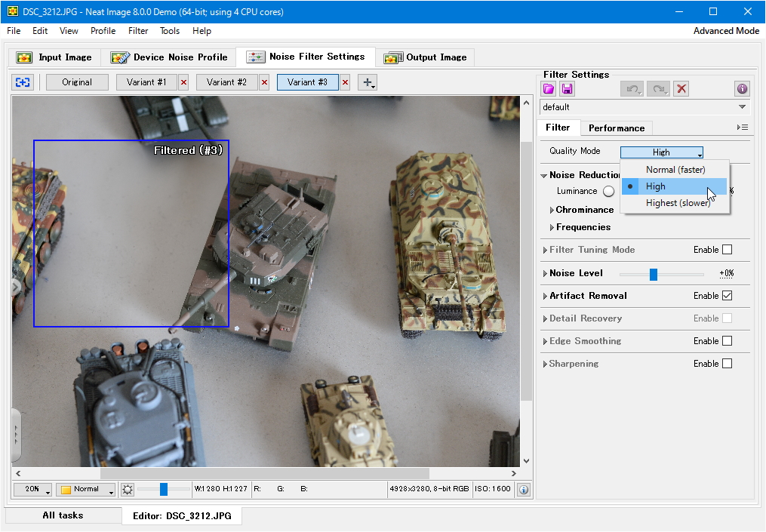This screenshot has height=532, width=766.
Task: Open the 20% zoom dropdown
Action: (x=32, y=490)
